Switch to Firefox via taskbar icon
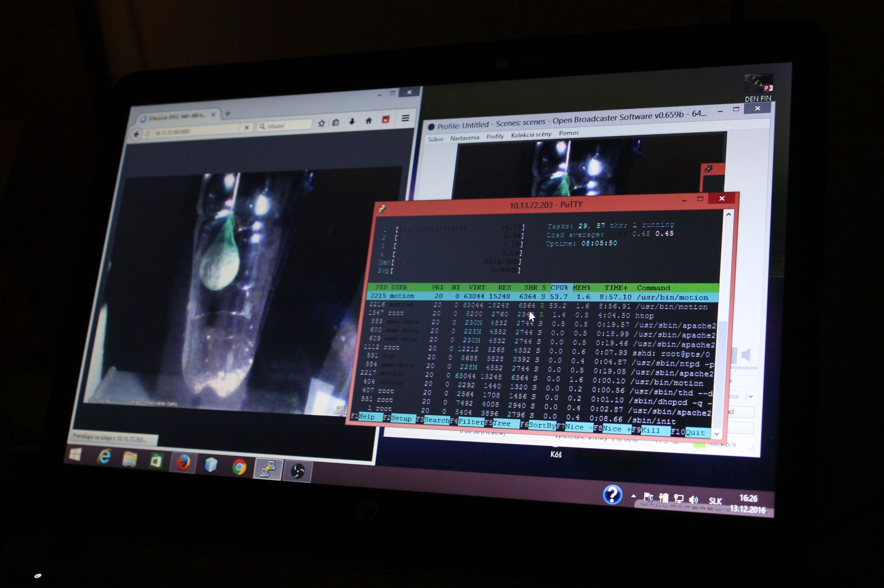 click(x=183, y=463)
